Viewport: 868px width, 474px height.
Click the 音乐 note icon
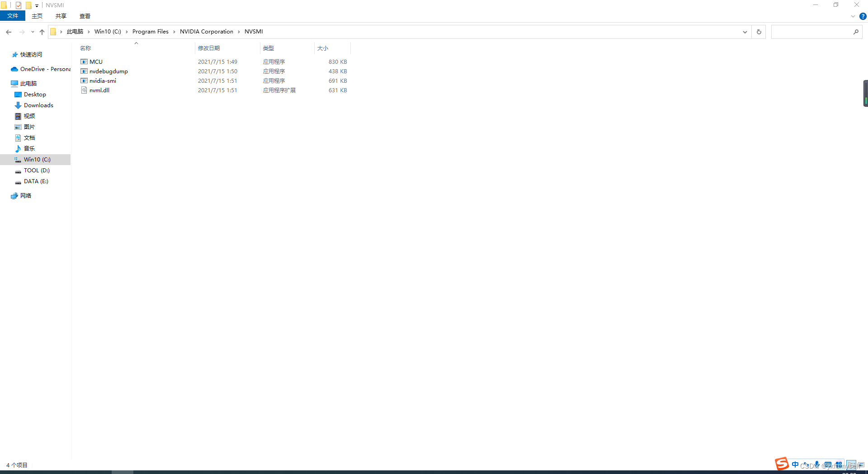pos(18,149)
